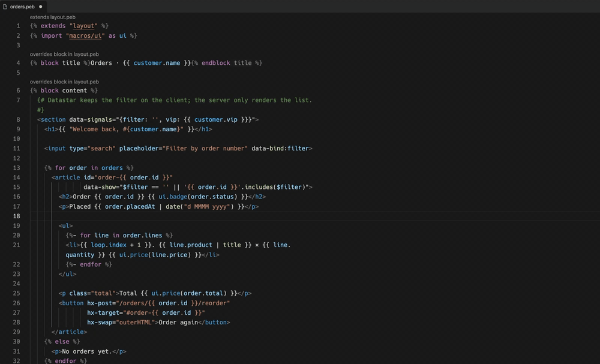Click the file icon on orders.peb tab
The image size is (600, 364).
pos(5,7)
